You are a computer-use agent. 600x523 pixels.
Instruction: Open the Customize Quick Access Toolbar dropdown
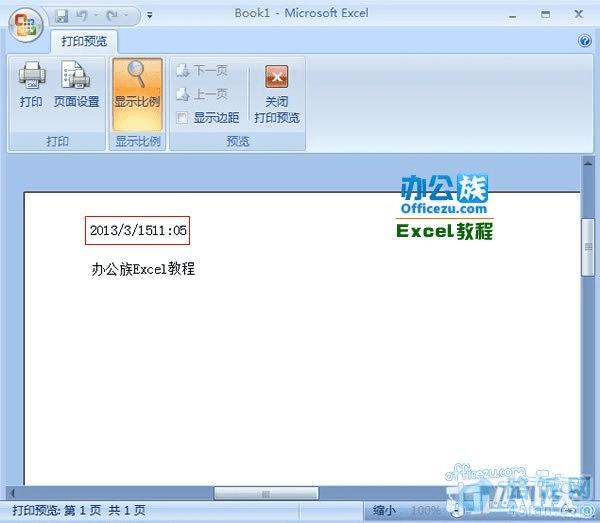point(150,16)
